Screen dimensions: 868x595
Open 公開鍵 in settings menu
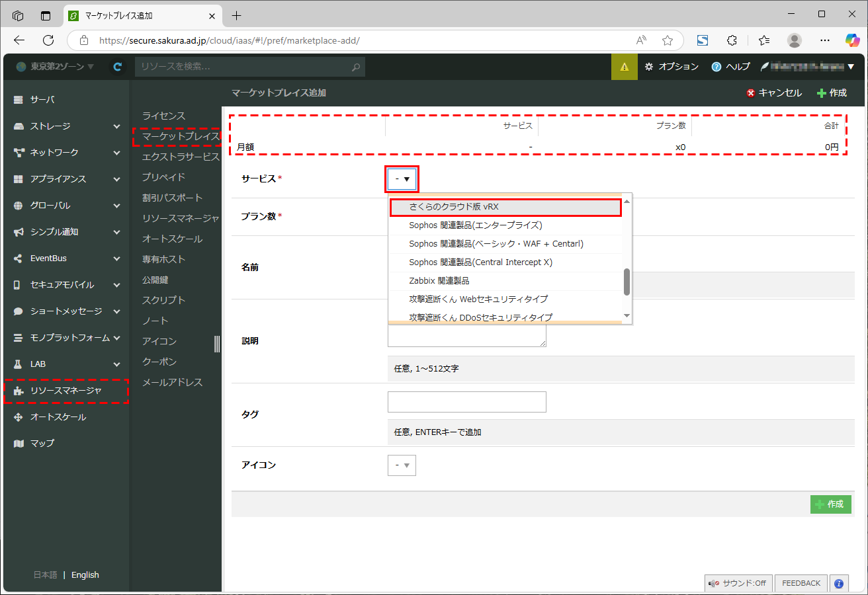[155, 280]
